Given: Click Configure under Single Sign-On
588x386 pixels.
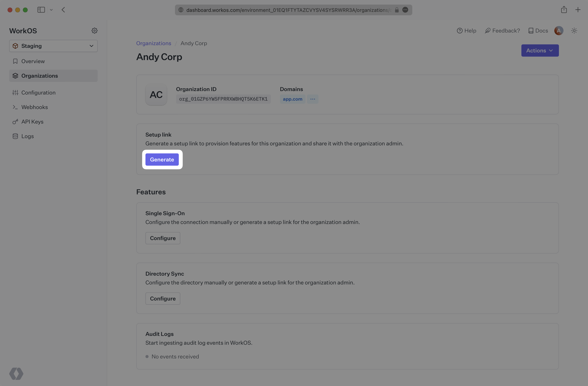Looking at the screenshot, I should [x=163, y=238].
